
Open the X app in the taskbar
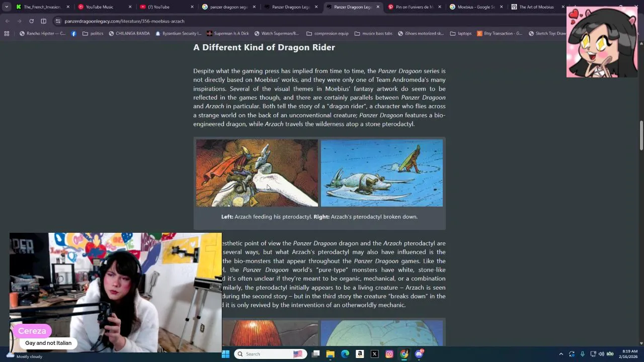pyautogui.click(x=374, y=354)
